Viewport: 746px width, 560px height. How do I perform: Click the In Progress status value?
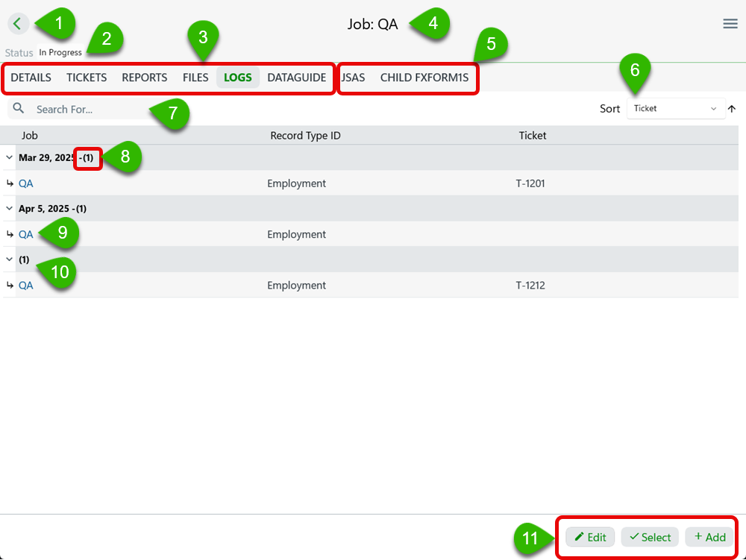coord(60,52)
